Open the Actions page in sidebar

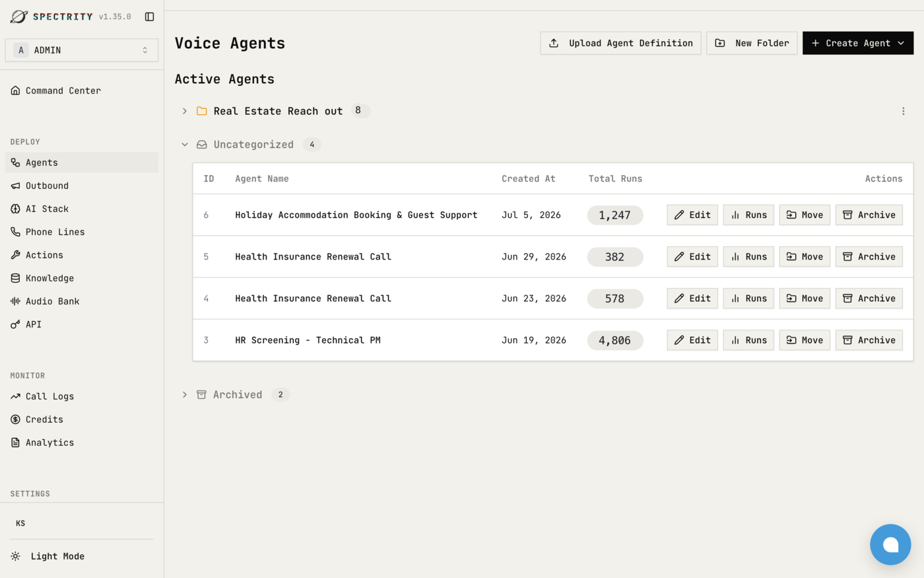click(82, 255)
